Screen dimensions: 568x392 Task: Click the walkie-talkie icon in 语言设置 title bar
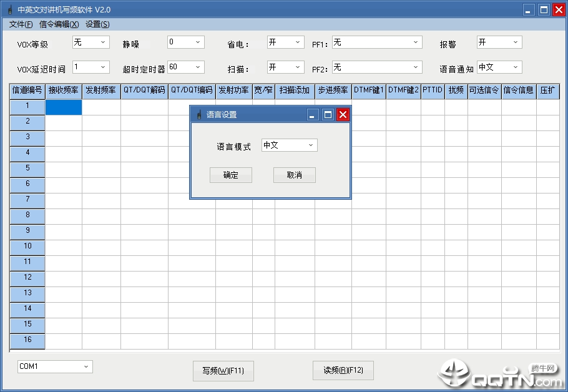coord(199,115)
